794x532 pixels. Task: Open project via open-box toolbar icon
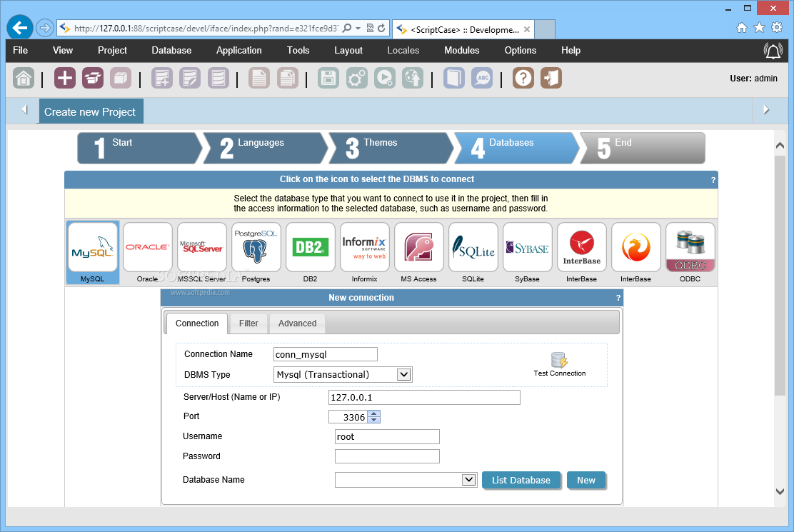point(93,79)
